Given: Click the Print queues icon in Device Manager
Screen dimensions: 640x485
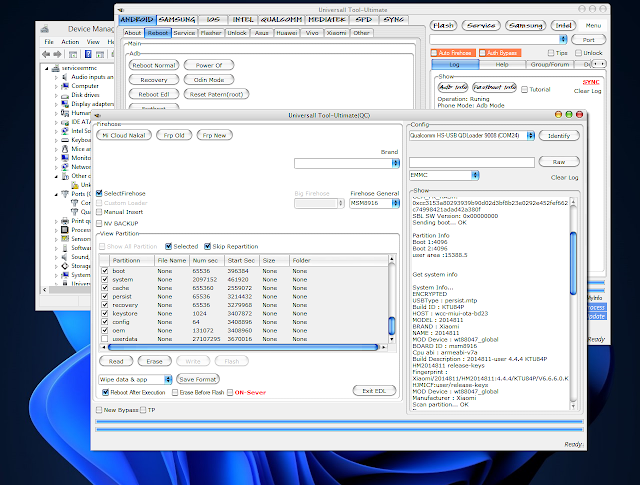Looking at the screenshot, I should (x=64, y=221).
